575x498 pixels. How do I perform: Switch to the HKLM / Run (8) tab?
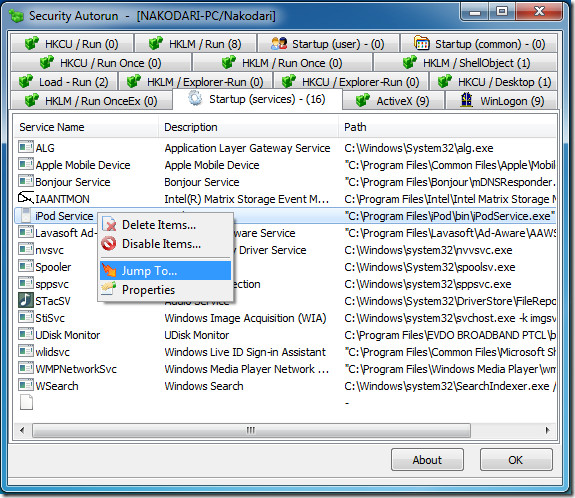pos(195,44)
